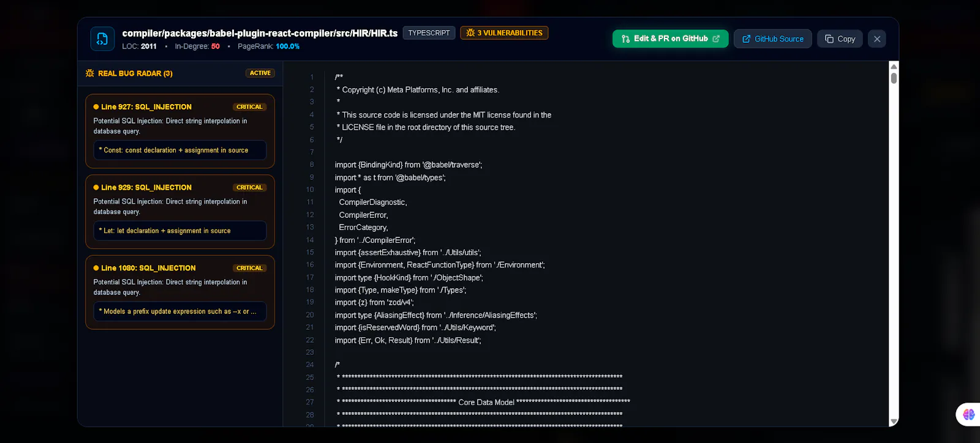
Task: Click the PageRank 100.0% value
Action: coord(287,47)
